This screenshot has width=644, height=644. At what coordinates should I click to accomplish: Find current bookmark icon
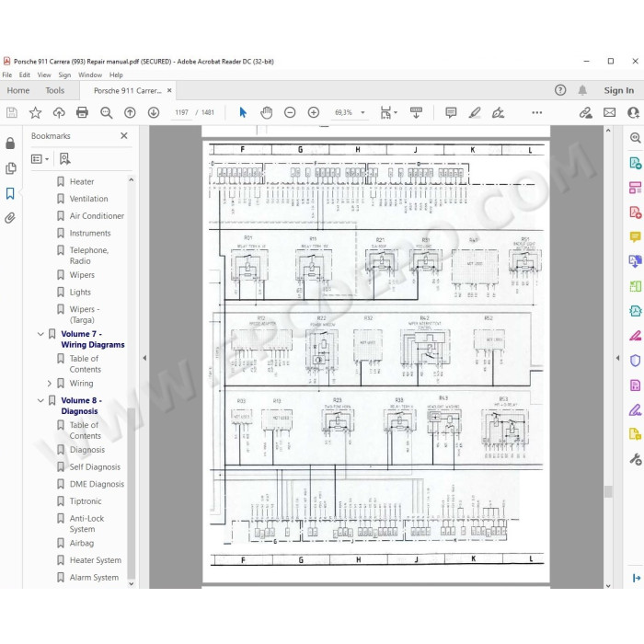coord(64,159)
